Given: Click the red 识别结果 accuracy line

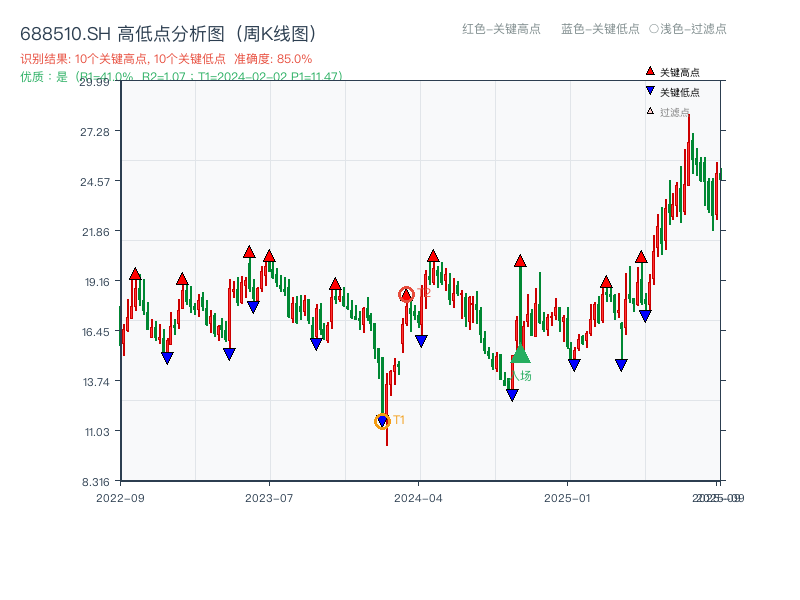Looking at the screenshot, I should click(166, 59).
